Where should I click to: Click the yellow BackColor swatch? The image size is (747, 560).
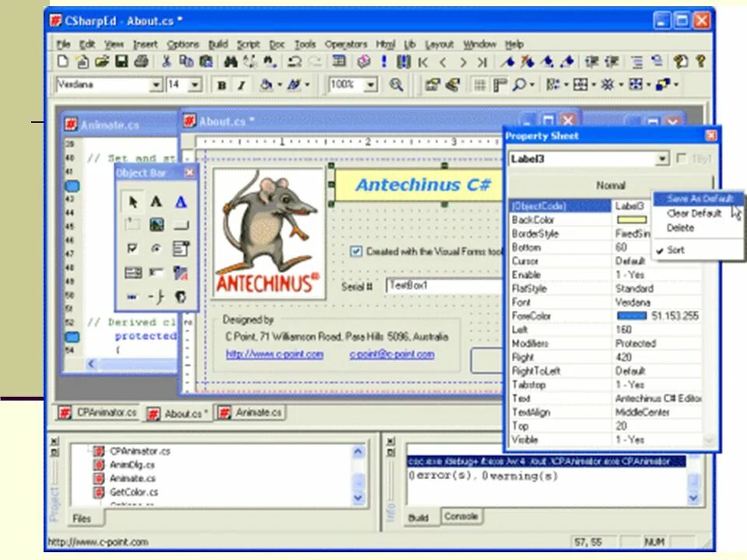coord(632,219)
